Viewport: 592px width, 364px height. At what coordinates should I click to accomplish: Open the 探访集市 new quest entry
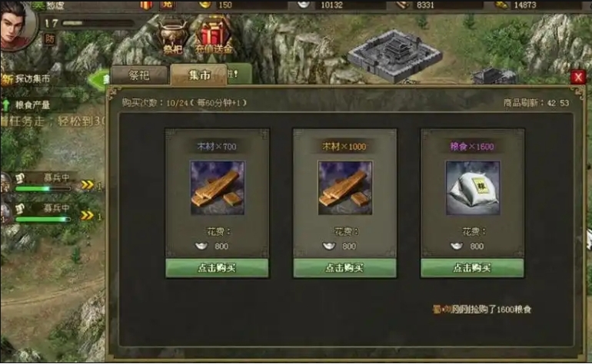click(25, 79)
